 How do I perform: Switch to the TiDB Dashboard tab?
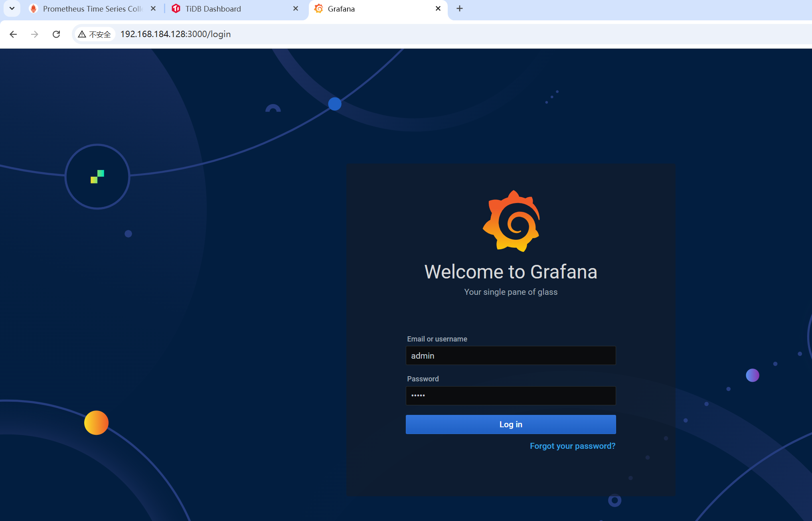[235, 9]
